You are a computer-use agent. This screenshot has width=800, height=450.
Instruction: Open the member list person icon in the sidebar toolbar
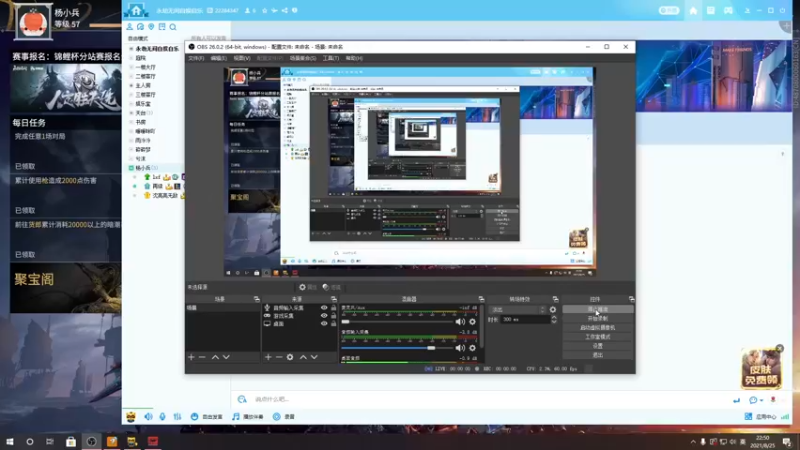coord(130,27)
